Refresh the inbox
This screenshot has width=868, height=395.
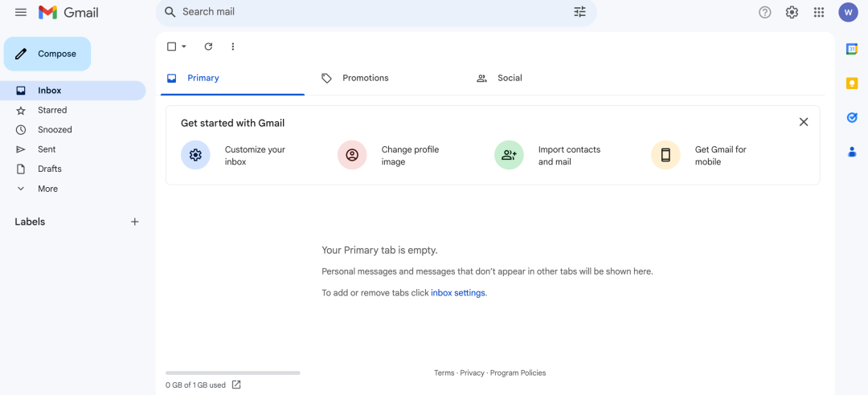pyautogui.click(x=208, y=47)
